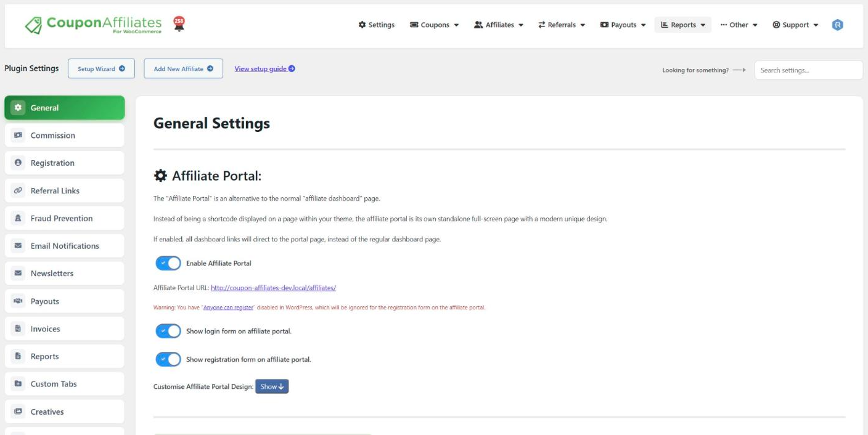Open the Reports dropdown in top nav
The width and height of the screenshot is (868, 435).
(683, 25)
